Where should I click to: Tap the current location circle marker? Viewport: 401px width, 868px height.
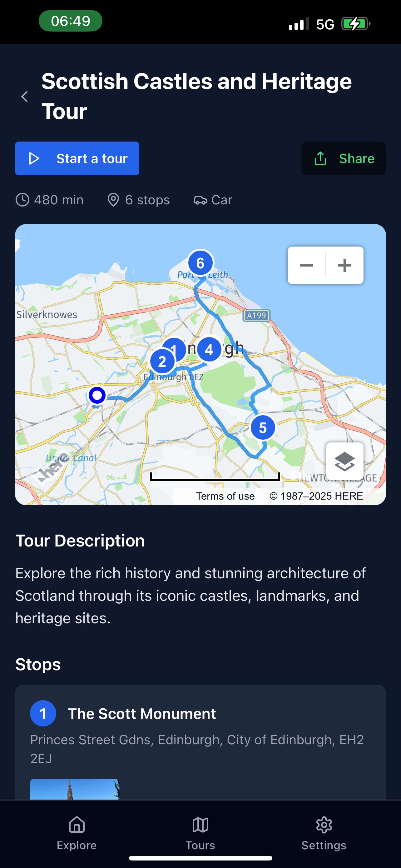97,395
